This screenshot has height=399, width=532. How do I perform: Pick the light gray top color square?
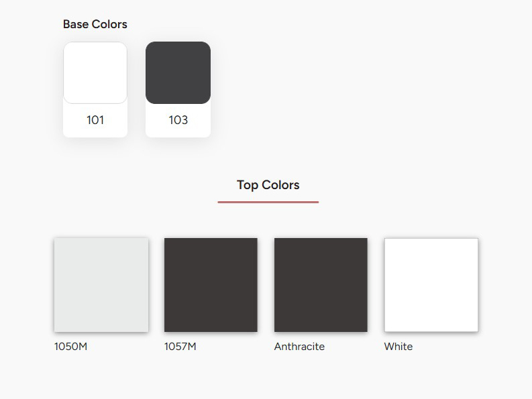tap(101, 284)
